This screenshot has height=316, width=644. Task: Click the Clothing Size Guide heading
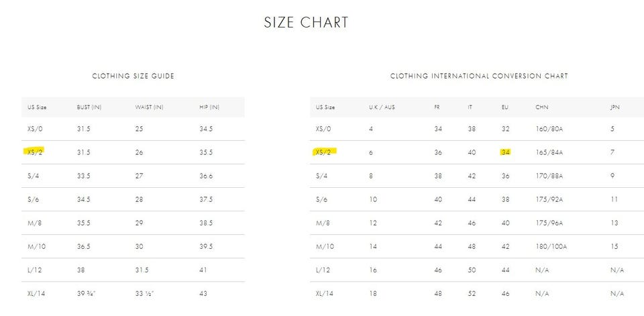click(x=133, y=76)
